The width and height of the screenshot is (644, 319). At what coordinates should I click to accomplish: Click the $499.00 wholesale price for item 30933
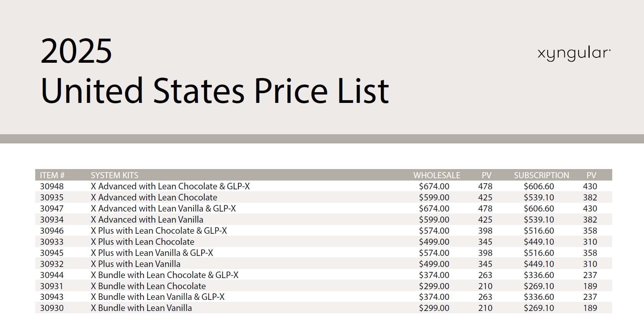click(434, 242)
